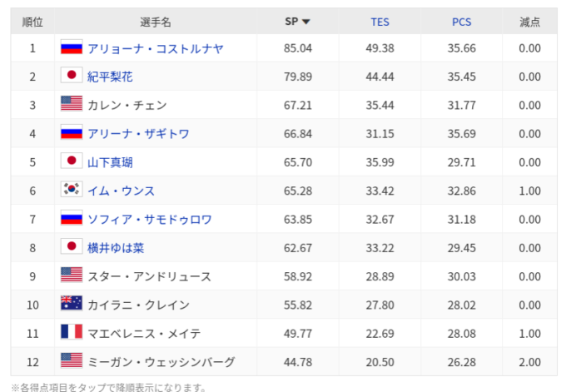Click South Korean flag beside イム・ウンス

pos(72,190)
